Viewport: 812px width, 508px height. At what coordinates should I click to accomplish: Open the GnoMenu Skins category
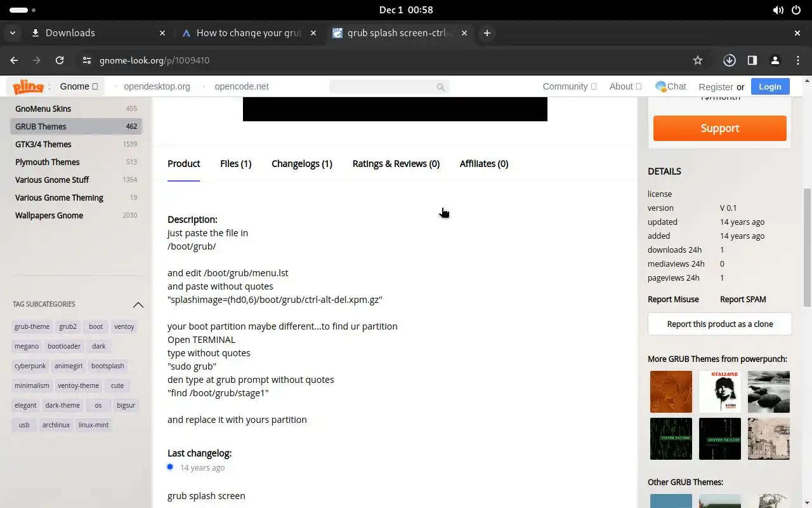click(76, 109)
